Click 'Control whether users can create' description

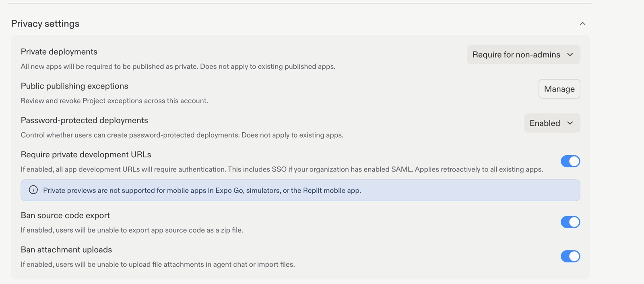click(182, 135)
